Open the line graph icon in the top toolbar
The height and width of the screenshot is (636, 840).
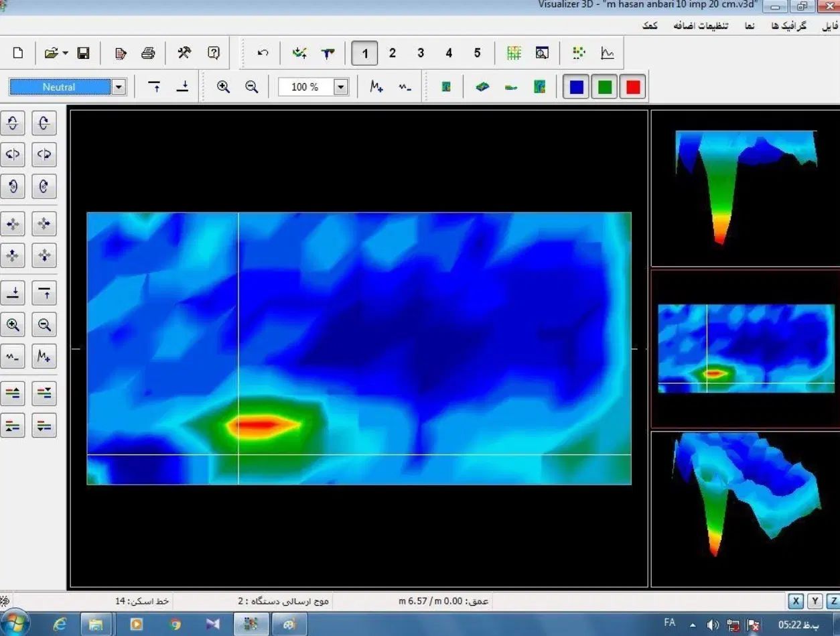[608, 53]
